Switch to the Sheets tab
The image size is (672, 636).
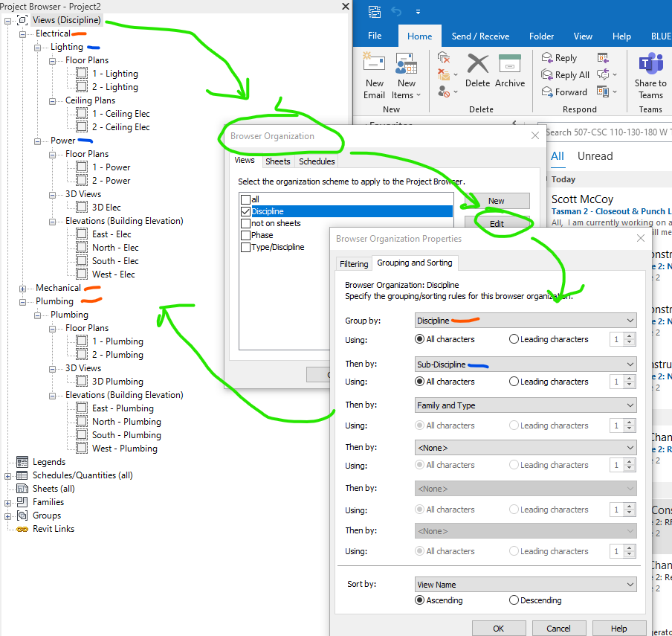coord(277,161)
